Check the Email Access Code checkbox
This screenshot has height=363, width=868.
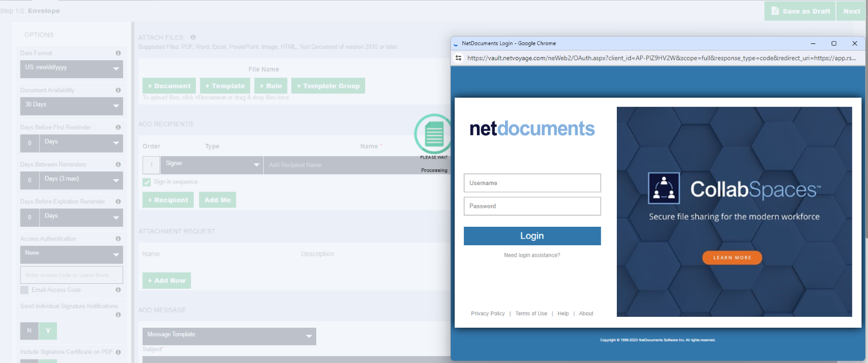24,290
